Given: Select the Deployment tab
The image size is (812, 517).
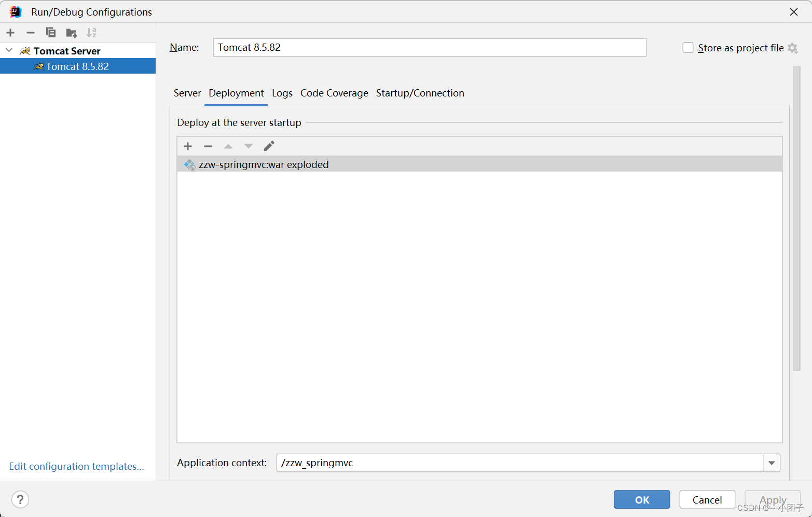Looking at the screenshot, I should pyautogui.click(x=236, y=93).
